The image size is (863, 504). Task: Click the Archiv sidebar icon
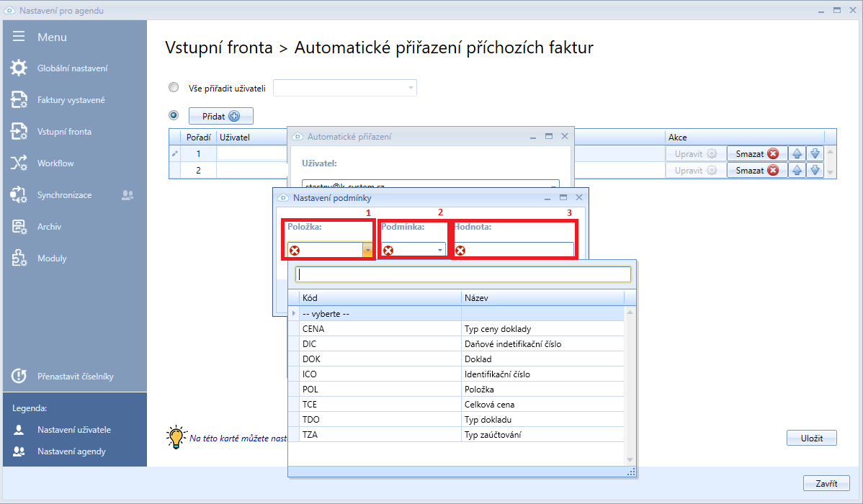click(x=19, y=227)
